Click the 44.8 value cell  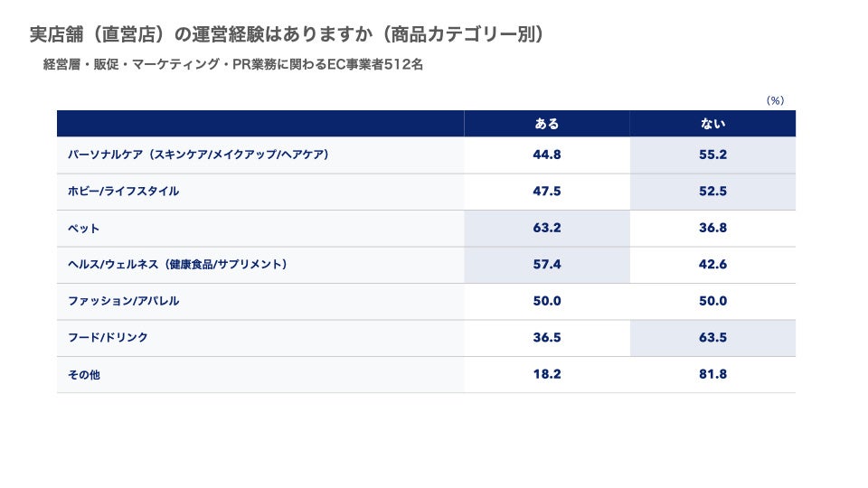547,155
